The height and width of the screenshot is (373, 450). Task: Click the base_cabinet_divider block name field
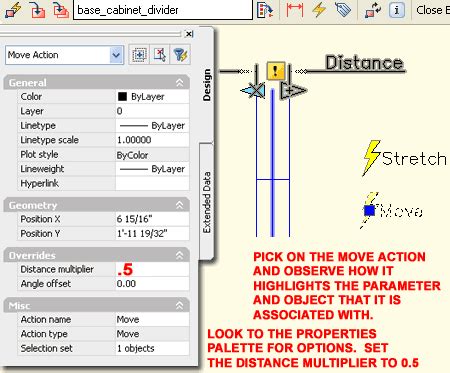(163, 10)
